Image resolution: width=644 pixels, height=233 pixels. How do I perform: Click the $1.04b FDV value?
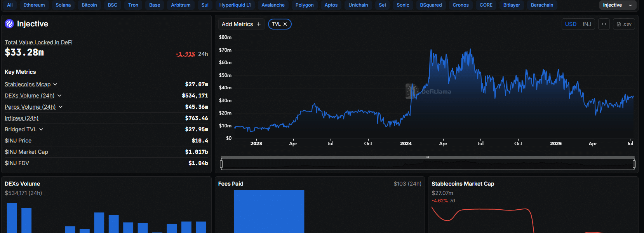coord(198,163)
